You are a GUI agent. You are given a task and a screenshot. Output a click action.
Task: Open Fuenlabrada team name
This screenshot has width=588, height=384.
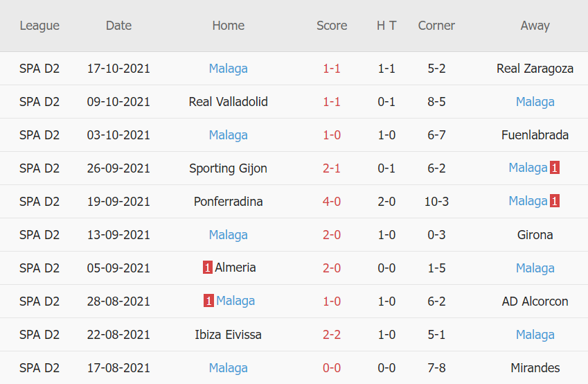(x=535, y=135)
